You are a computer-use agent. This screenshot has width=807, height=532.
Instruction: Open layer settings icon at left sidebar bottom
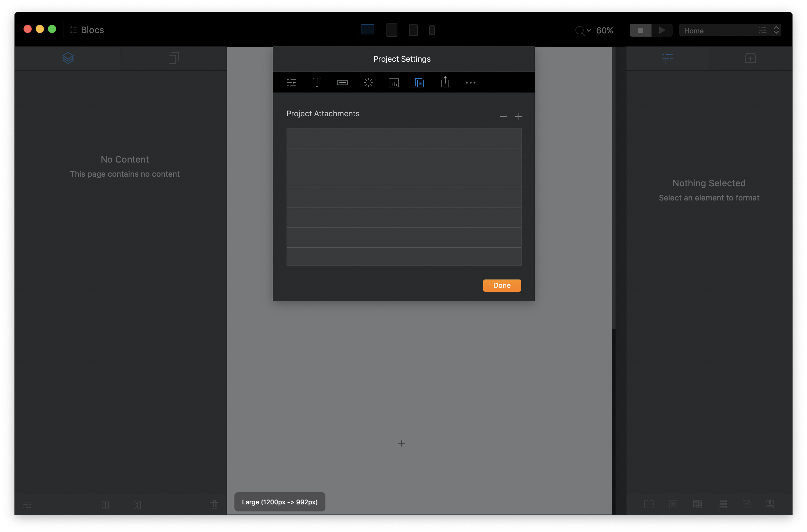click(27, 504)
